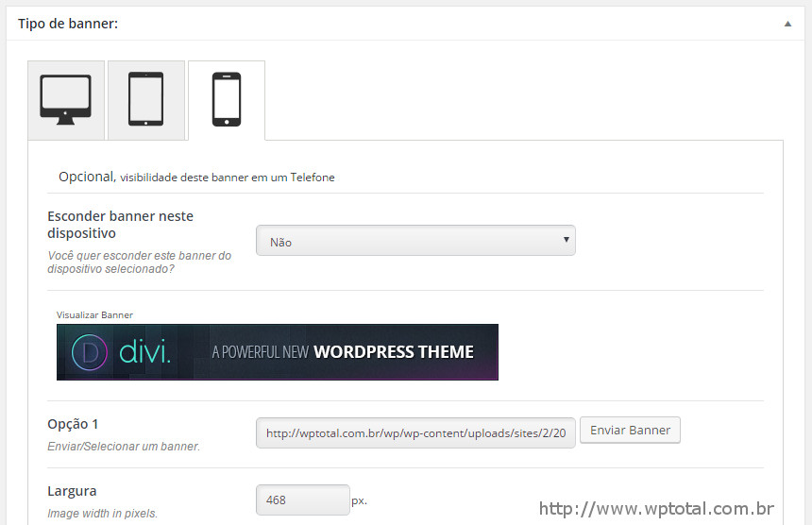The image size is (812, 525).
Task: Click the Largura width field showing 468
Action: 302,500
